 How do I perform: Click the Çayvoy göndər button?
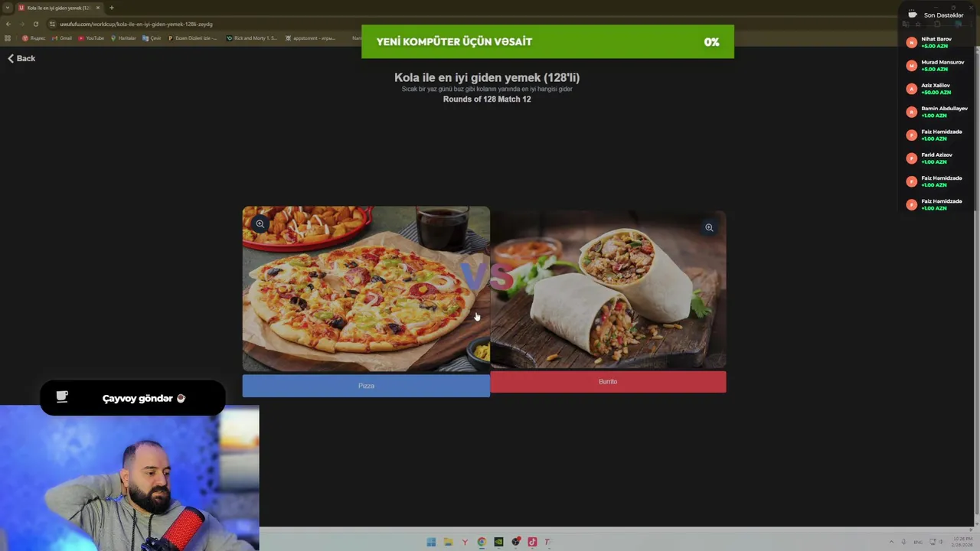132,398
